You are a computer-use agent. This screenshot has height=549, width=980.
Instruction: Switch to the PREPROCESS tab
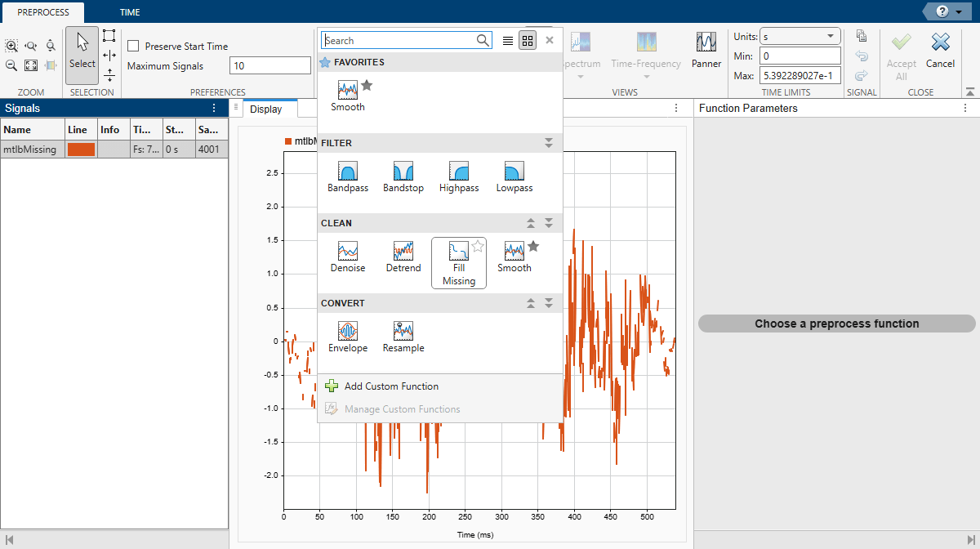pos(42,12)
